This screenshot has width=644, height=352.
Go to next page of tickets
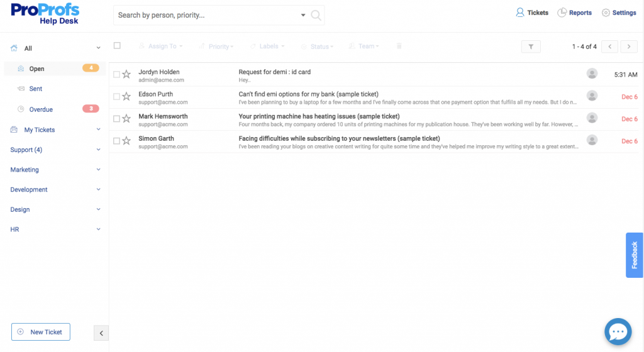[629, 47]
